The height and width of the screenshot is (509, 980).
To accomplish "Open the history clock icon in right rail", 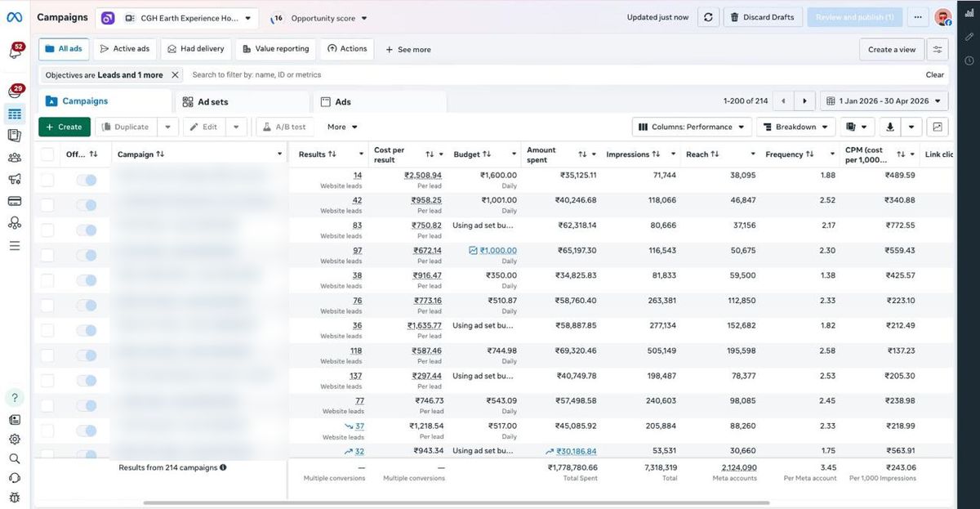I will point(969,60).
